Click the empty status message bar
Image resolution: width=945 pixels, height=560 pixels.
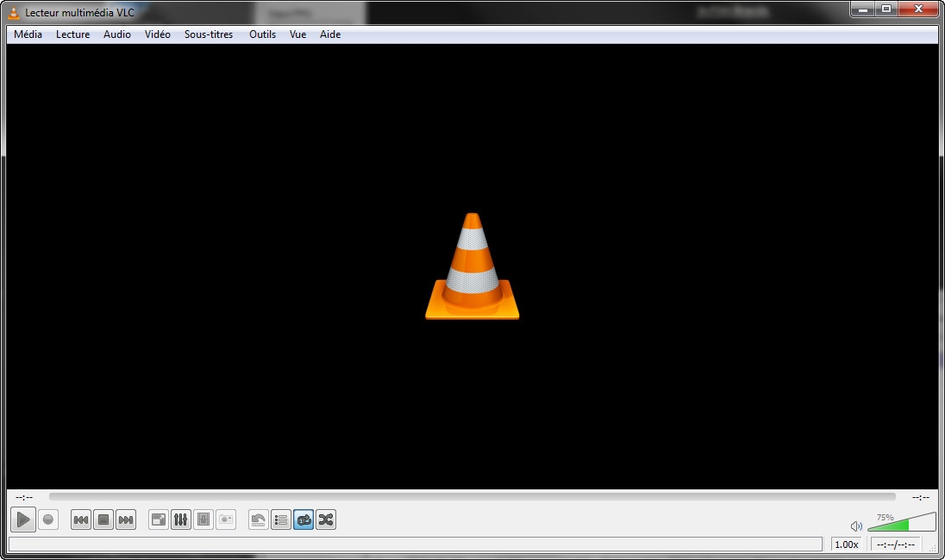point(416,544)
